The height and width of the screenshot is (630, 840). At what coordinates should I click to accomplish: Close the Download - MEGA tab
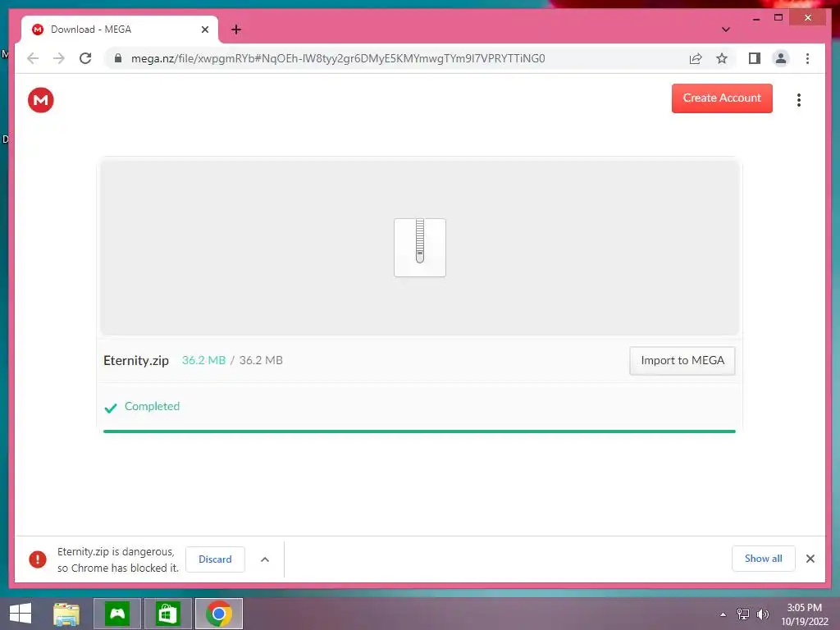coord(204,30)
